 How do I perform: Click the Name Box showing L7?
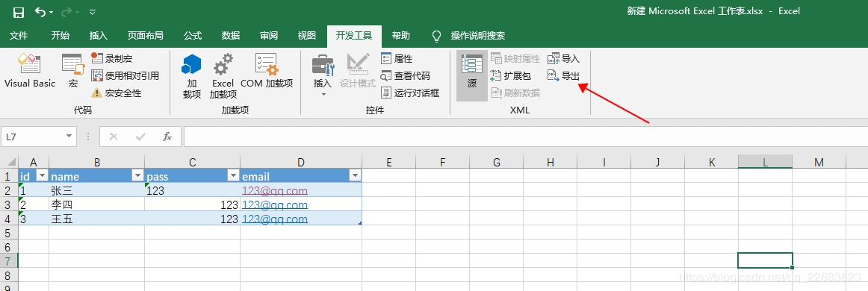(32, 136)
